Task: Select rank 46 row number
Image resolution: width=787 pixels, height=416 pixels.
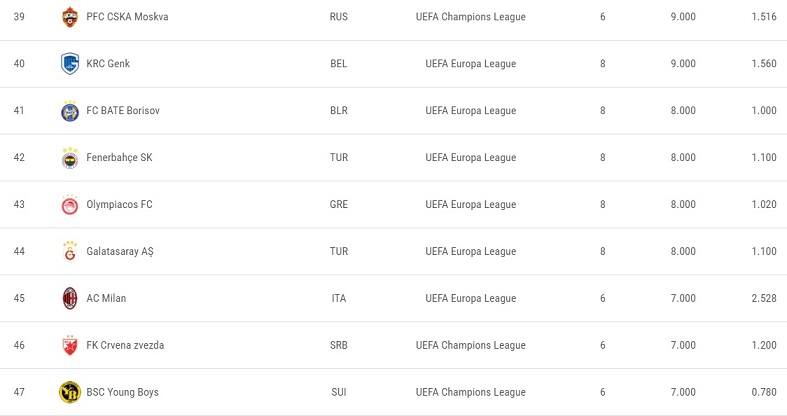Action: click(x=19, y=345)
